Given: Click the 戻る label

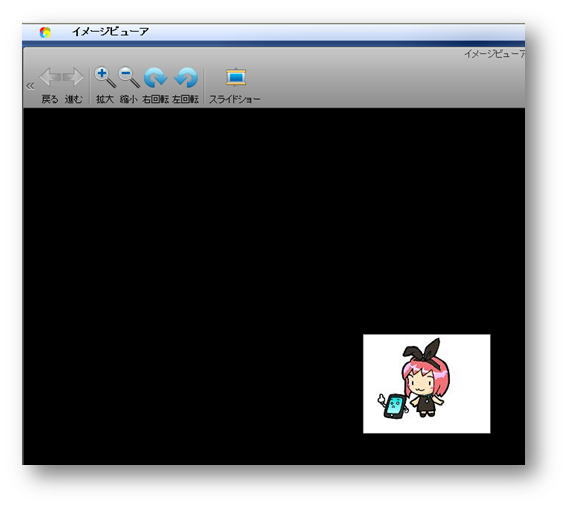Looking at the screenshot, I should pos(50,99).
